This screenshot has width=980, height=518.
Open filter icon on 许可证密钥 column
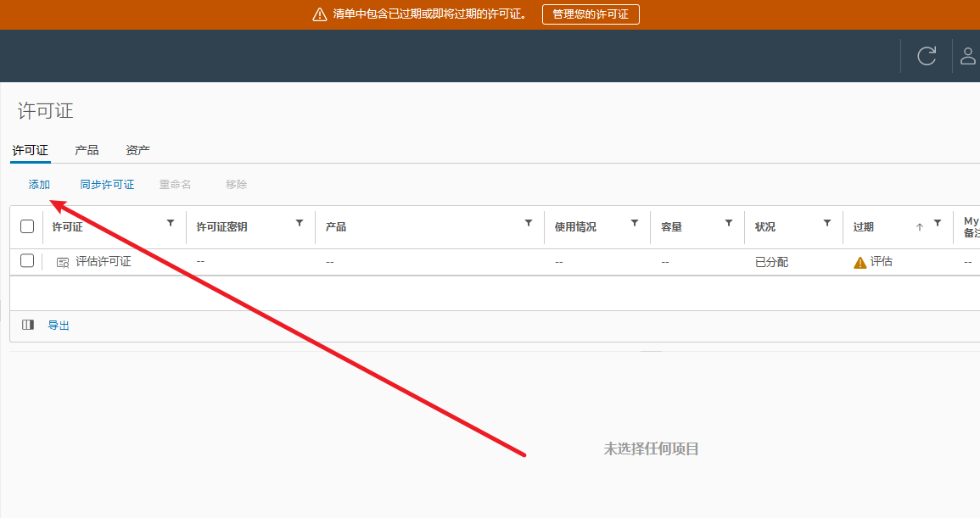tap(300, 223)
